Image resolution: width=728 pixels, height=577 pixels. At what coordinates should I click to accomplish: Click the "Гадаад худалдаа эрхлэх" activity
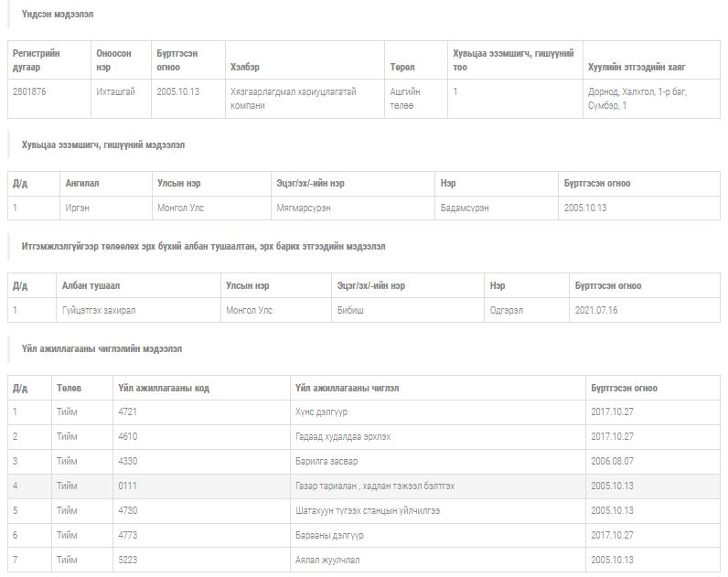coord(343,436)
